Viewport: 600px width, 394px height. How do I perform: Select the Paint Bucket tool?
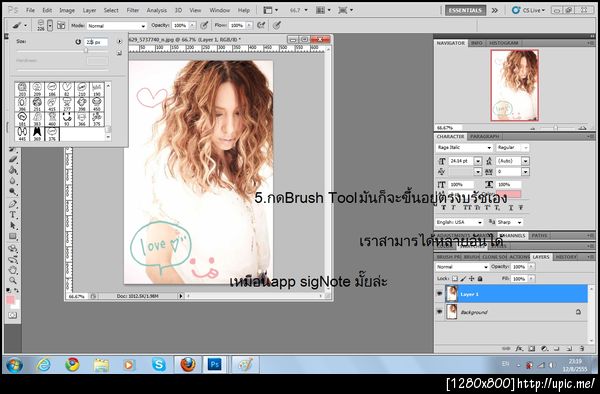click(x=13, y=170)
